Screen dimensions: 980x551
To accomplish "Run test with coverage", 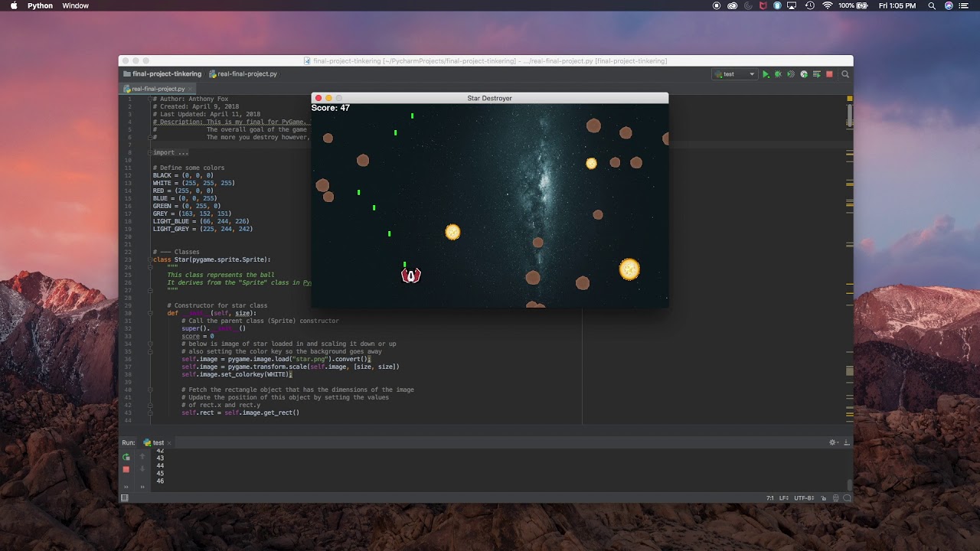I will click(x=791, y=74).
